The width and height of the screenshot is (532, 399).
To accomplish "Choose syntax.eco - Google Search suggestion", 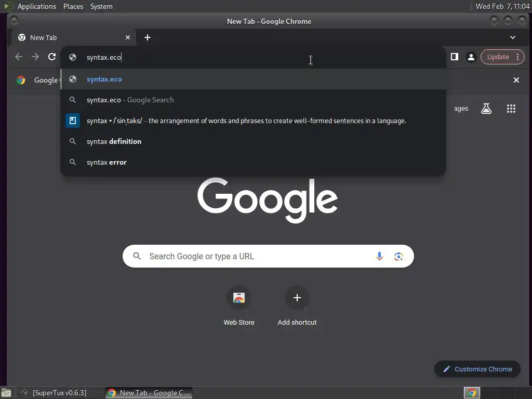I will click(254, 100).
